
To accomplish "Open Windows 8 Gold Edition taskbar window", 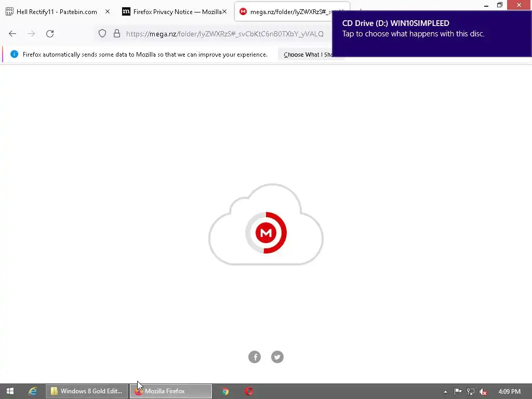I will (x=87, y=391).
